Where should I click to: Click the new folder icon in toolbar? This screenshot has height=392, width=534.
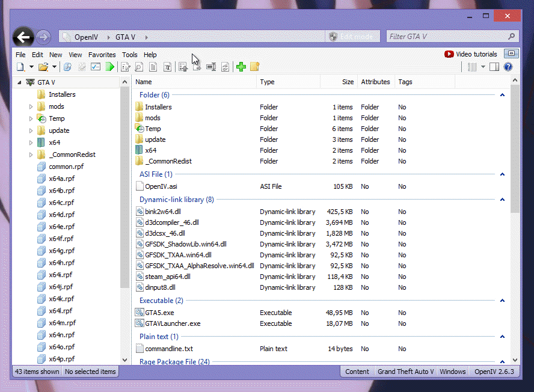(x=254, y=67)
